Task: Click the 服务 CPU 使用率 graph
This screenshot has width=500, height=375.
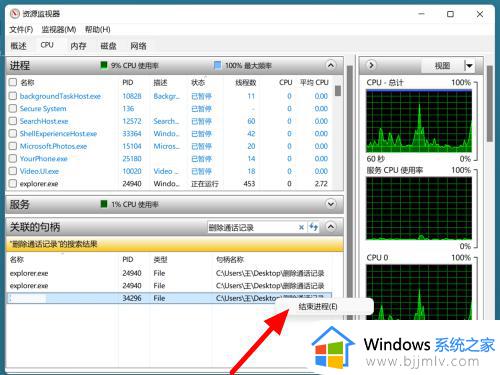Action: click(x=419, y=208)
